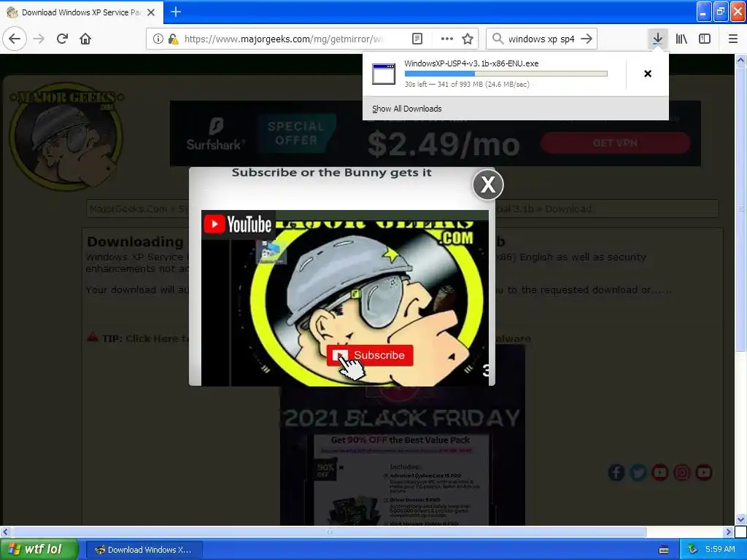
Task: Reload the current page
Action: [63, 39]
